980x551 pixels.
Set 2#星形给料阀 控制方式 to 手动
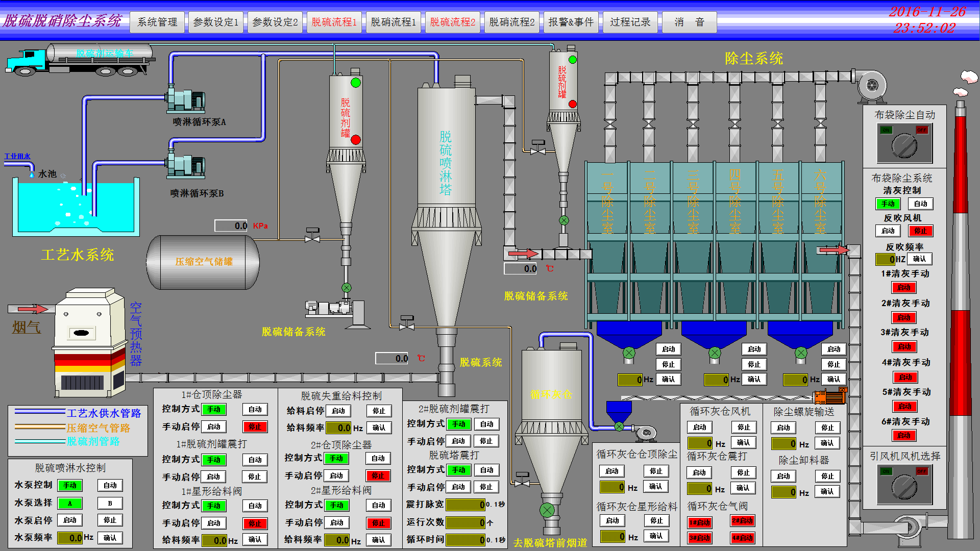(336, 505)
